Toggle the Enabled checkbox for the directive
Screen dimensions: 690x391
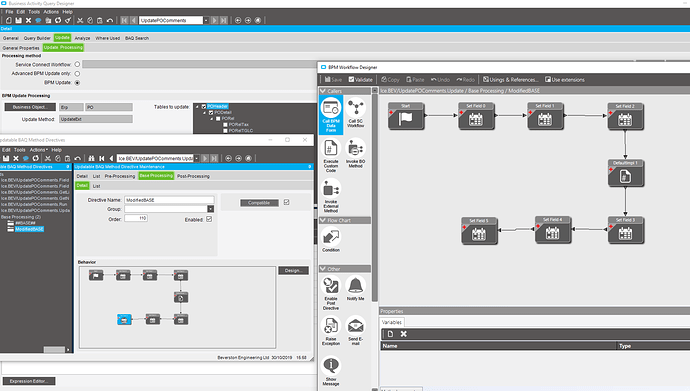209,219
